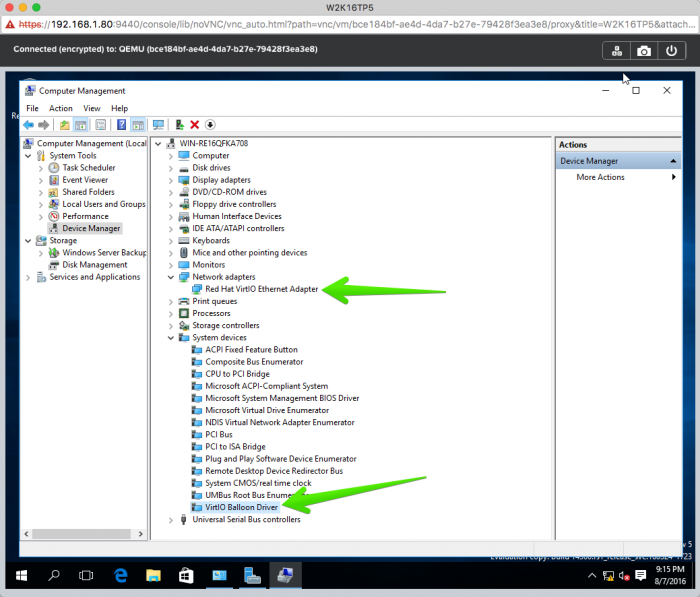The image size is (700, 597).
Task: Collapse the Storage node
Action: [x=28, y=241]
